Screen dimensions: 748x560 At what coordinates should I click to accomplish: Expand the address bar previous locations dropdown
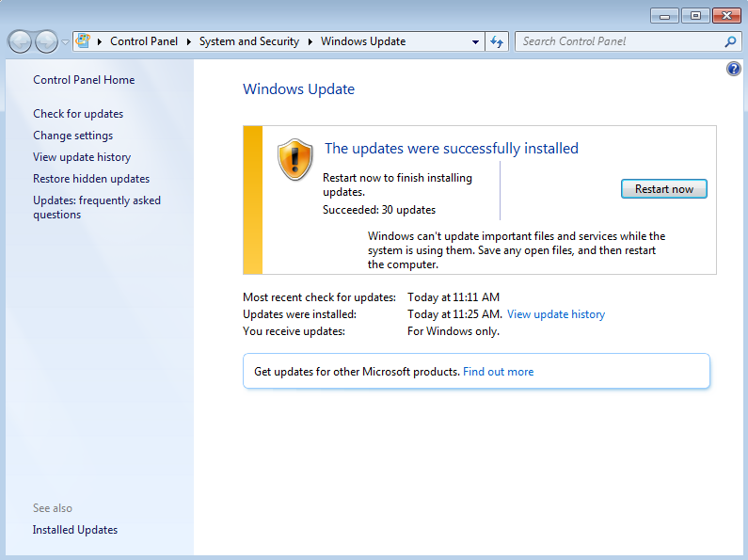[x=475, y=41]
